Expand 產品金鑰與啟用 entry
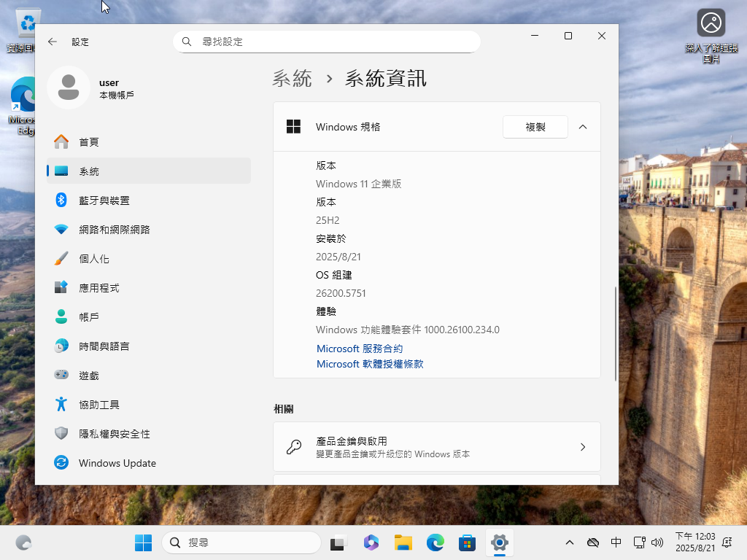747x560 pixels. (436, 447)
